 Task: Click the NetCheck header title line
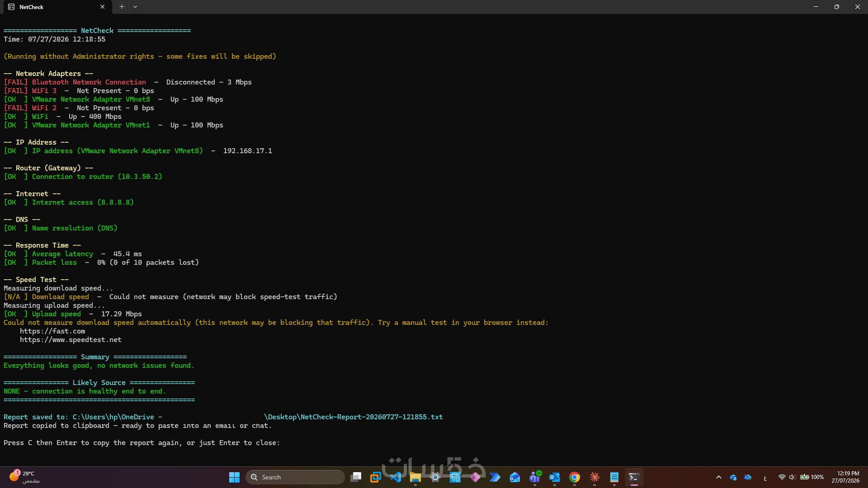click(97, 31)
